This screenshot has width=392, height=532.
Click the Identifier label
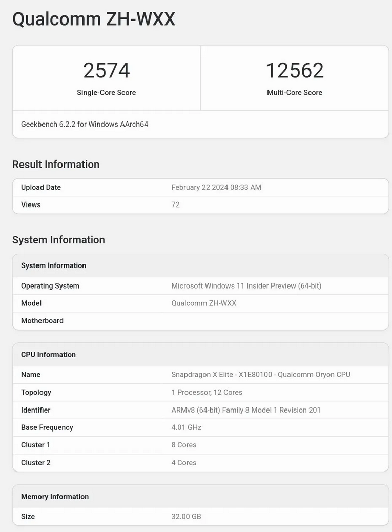(35, 410)
